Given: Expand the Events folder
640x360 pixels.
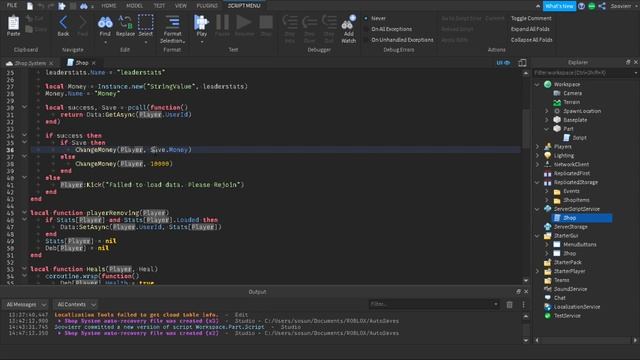Looking at the screenshot, I should tap(547, 191).
